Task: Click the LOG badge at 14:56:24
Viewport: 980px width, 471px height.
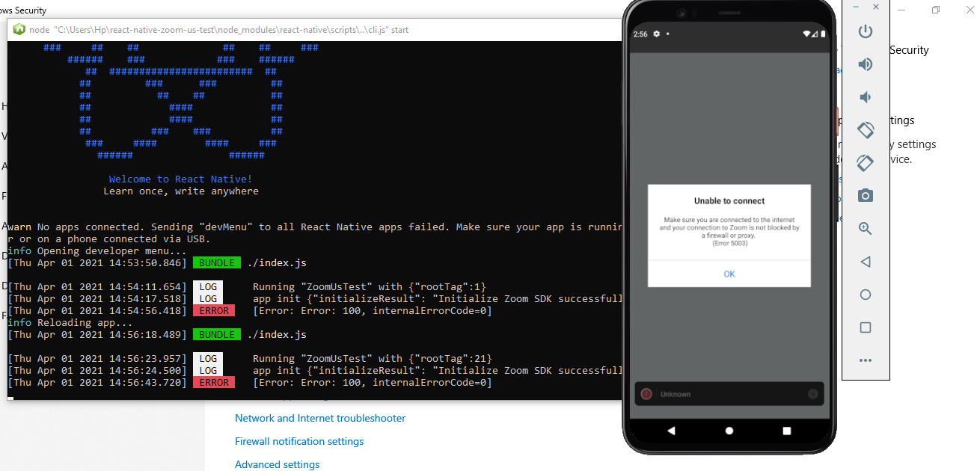Action: [x=208, y=371]
